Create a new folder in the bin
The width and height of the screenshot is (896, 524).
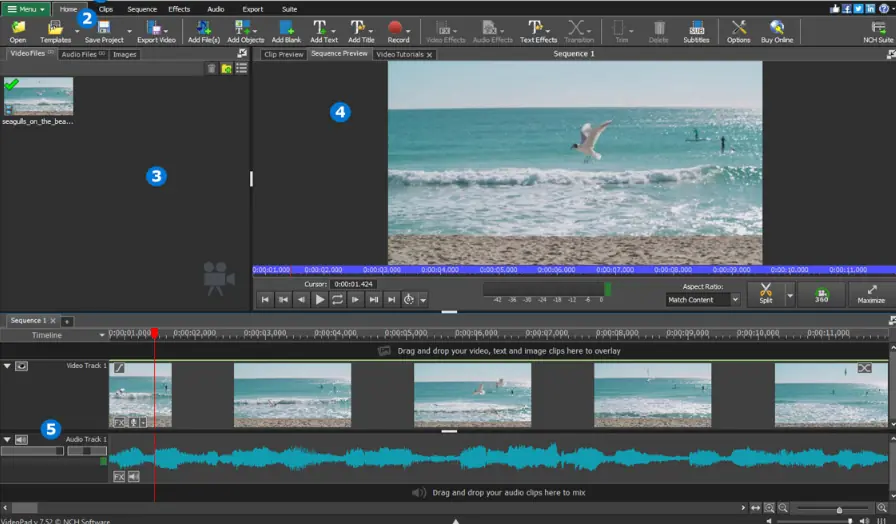tap(226, 69)
